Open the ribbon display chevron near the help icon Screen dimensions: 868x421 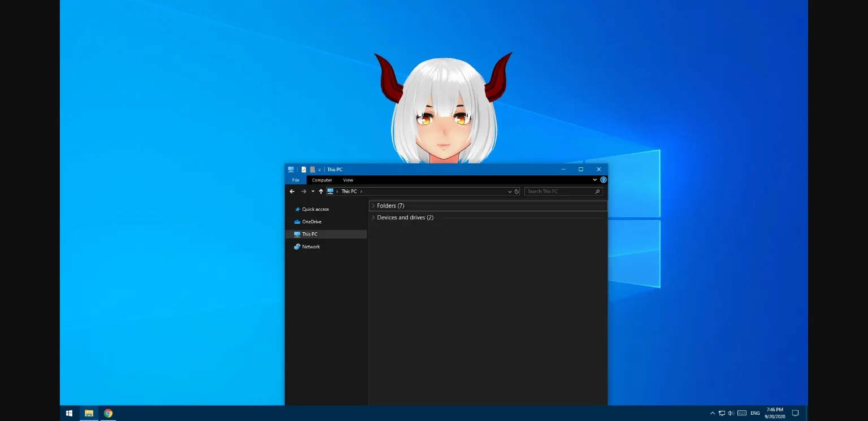(x=594, y=179)
